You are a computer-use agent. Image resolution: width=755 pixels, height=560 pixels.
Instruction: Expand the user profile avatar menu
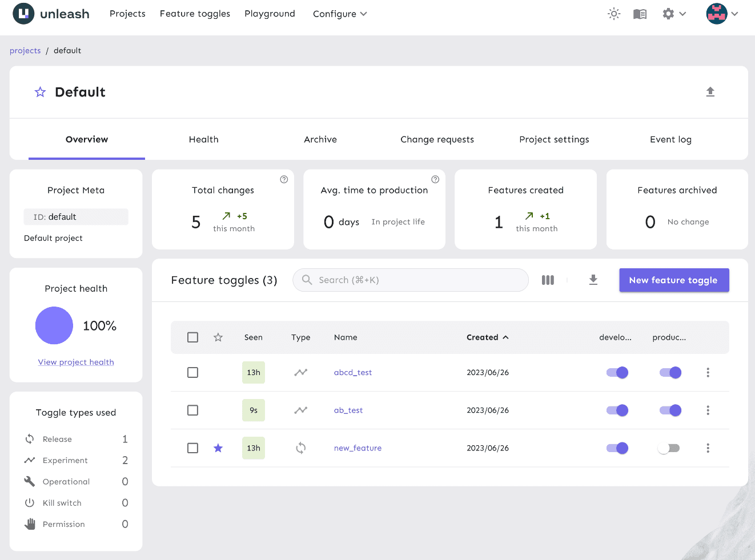pos(722,14)
